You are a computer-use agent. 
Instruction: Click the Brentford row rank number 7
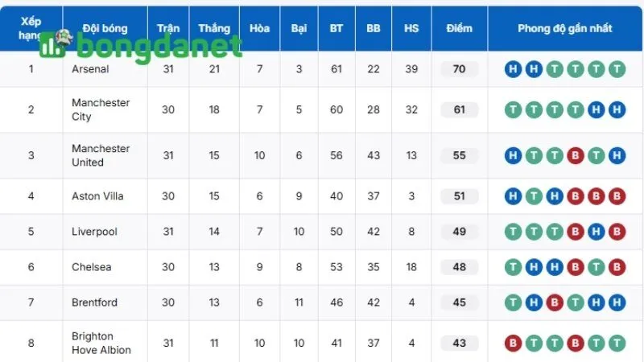(x=31, y=302)
